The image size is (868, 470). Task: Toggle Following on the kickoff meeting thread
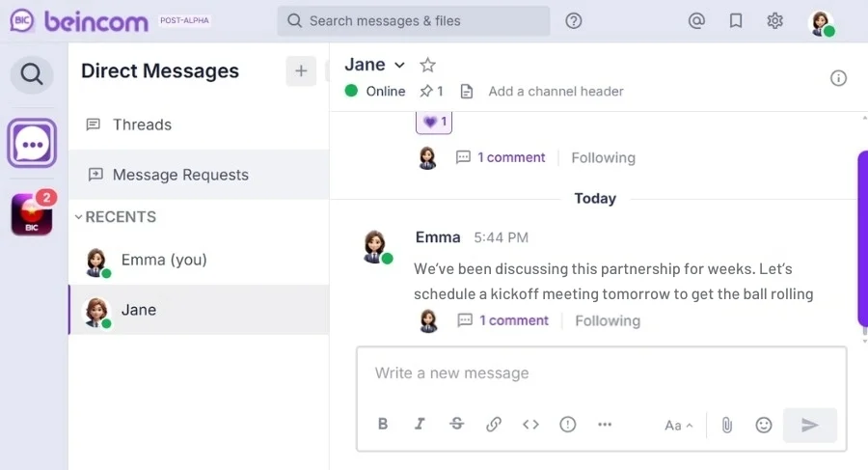608,321
